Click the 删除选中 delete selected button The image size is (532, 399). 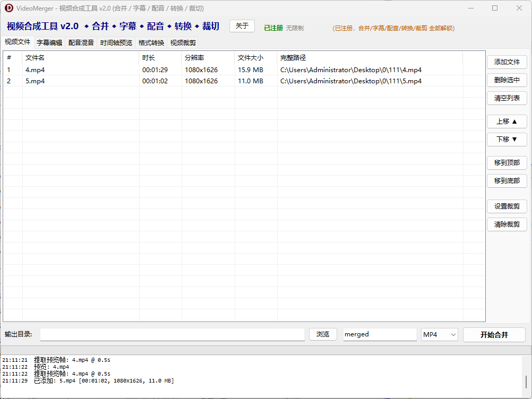(507, 80)
